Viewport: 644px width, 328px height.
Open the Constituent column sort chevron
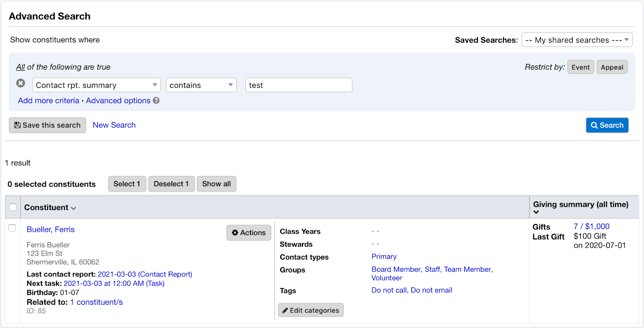(74, 208)
